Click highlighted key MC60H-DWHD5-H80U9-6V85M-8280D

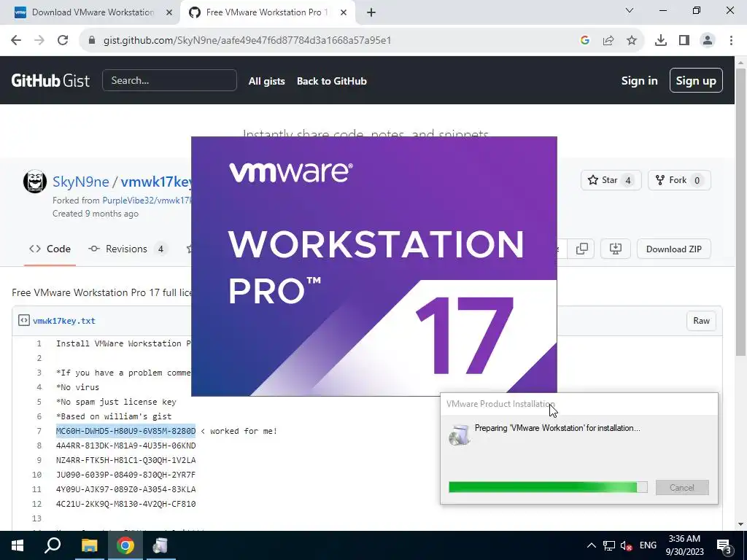[x=125, y=431]
